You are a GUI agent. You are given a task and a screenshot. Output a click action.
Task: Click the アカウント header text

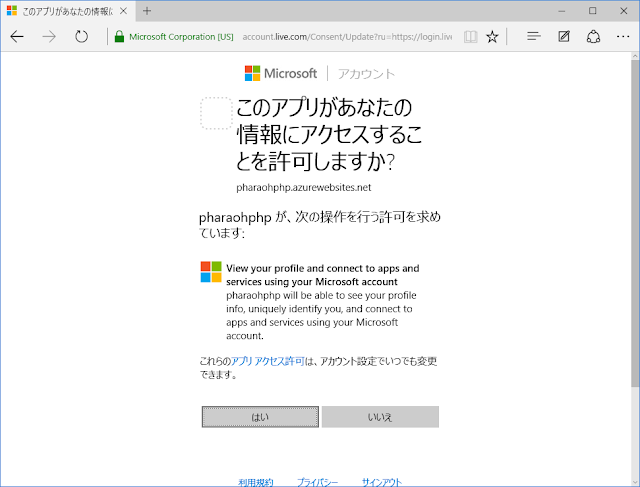point(366,74)
